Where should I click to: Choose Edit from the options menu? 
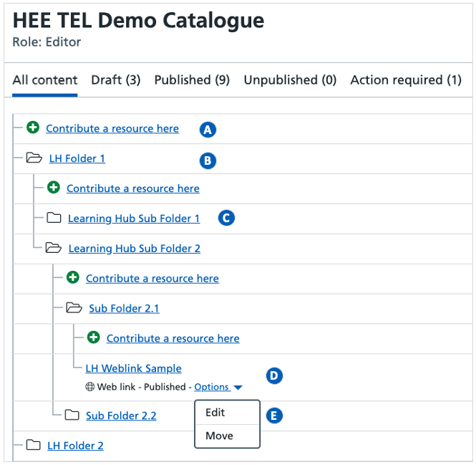point(215,413)
